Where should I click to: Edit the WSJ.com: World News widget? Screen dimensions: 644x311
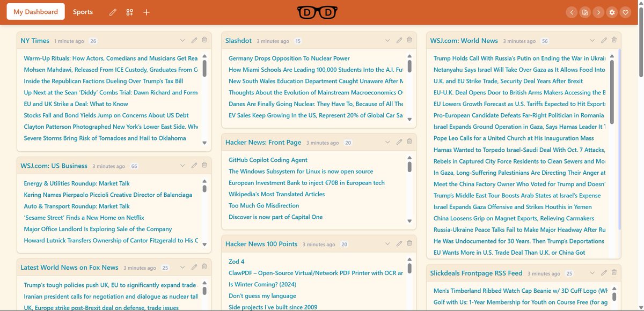tap(604, 40)
